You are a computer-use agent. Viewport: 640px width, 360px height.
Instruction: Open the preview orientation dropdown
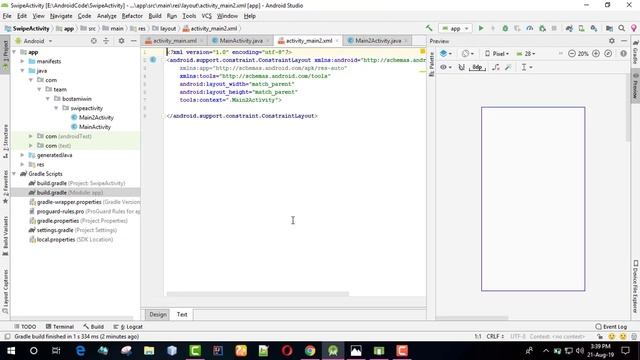(467, 53)
